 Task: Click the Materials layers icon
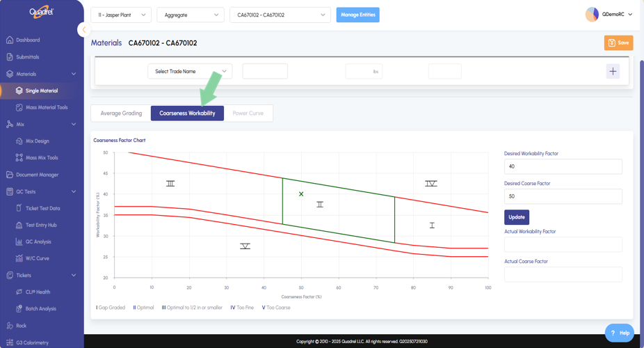tap(10, 74)
